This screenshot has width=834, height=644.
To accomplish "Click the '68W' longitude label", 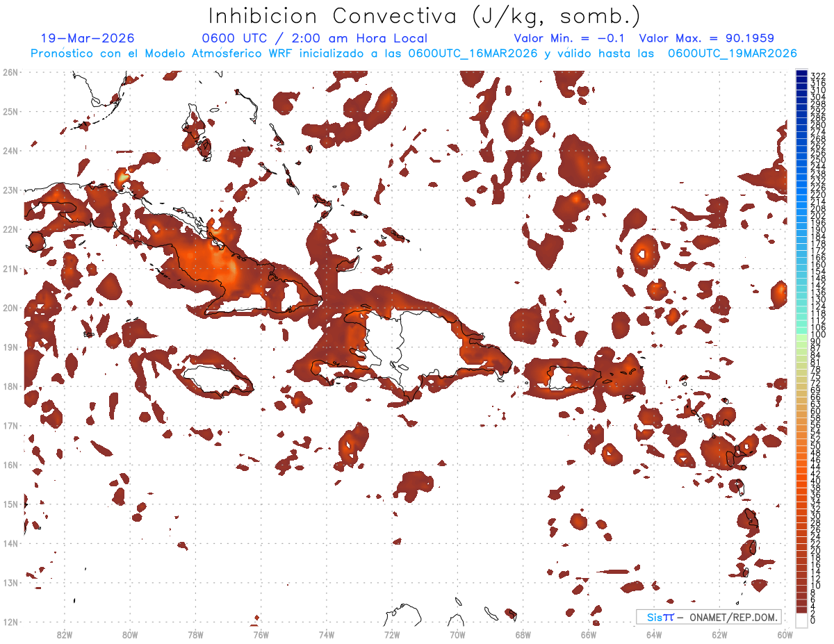I will [523, 634].
